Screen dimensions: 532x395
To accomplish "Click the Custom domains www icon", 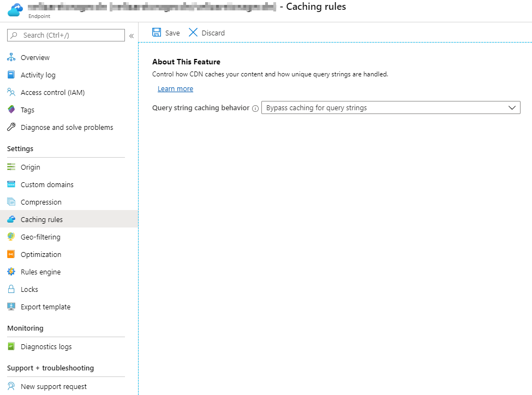I will click(11, 184).
